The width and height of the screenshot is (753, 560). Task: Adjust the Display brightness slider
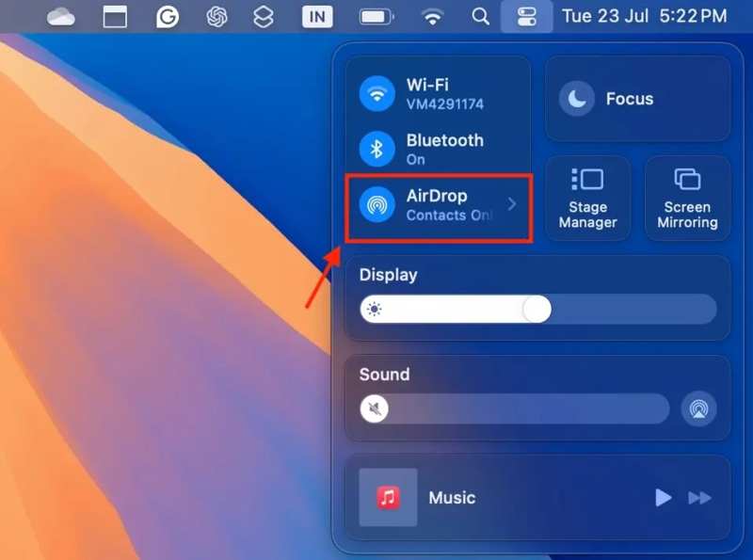click(x=537, y=309)
